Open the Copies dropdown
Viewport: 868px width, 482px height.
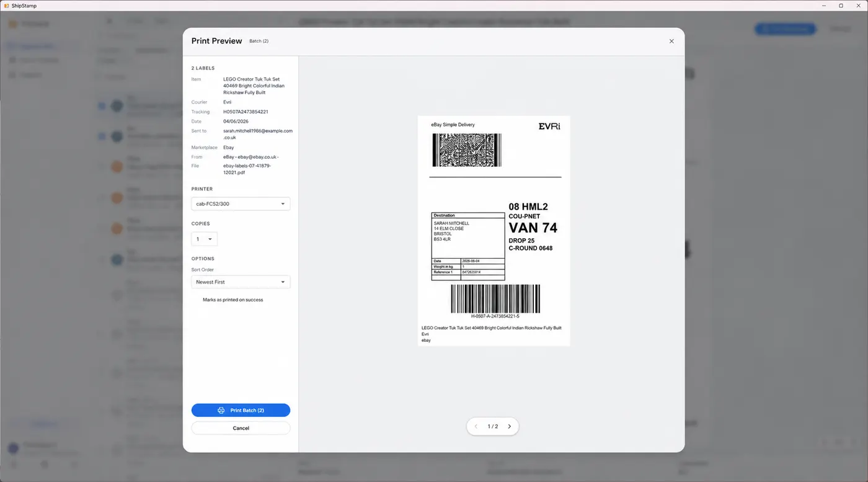click(204, 239)
